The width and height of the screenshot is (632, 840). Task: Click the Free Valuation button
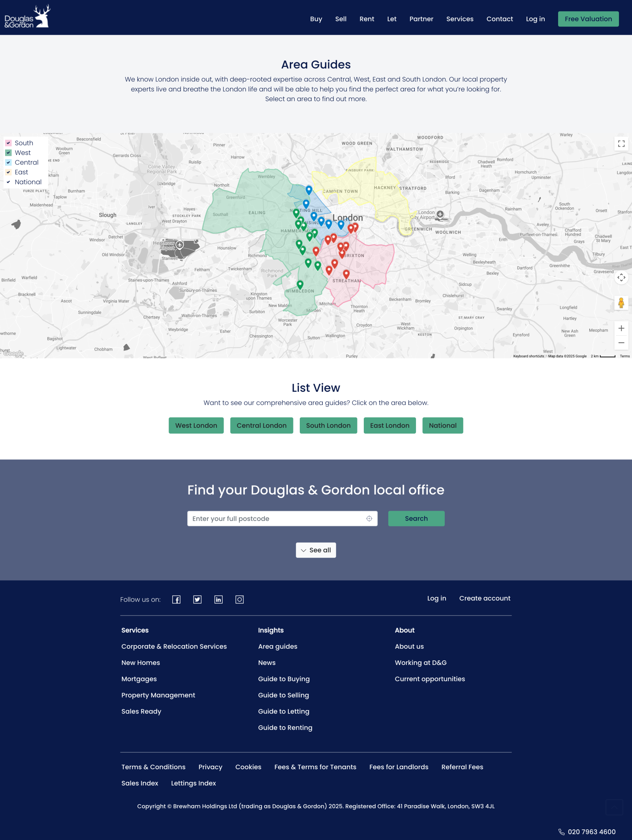pos(588,19)
